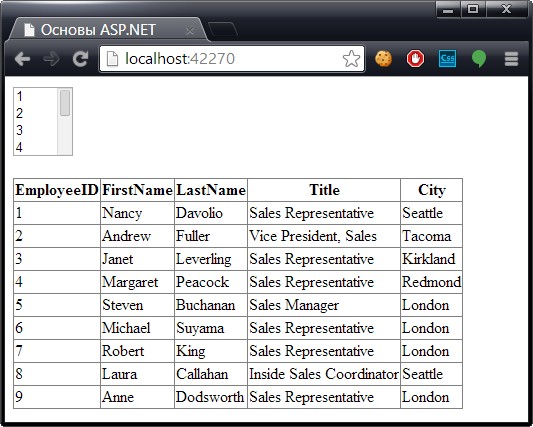
Task: Reload the page with the refresh icon
Action: tap(80, 58)
